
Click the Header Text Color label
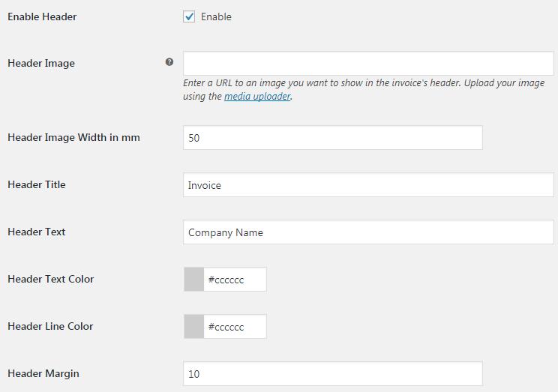(x=51, y=280)
